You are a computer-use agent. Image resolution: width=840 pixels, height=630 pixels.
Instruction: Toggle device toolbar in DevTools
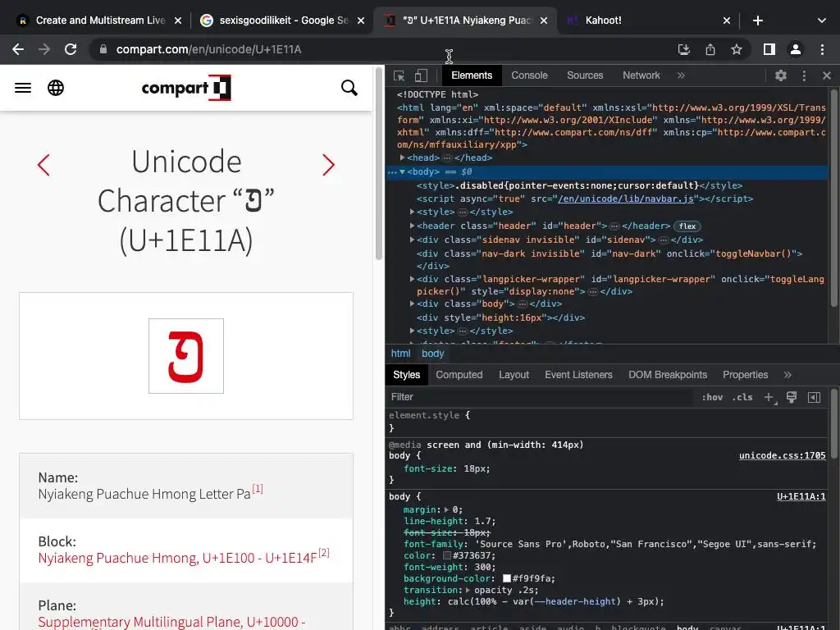coord(422,75)
